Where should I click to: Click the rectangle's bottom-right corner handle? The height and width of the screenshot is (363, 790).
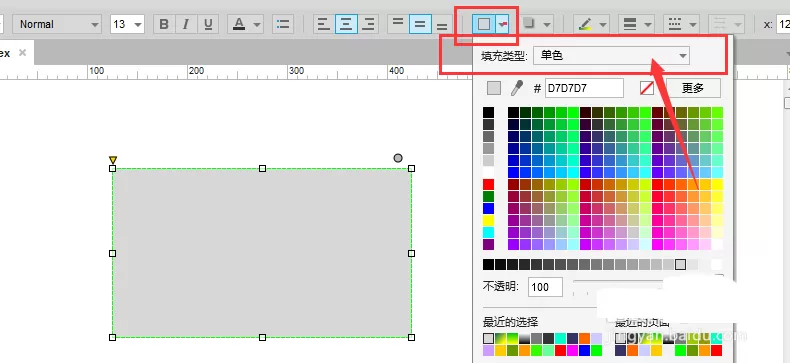click(x=412, y=337)
